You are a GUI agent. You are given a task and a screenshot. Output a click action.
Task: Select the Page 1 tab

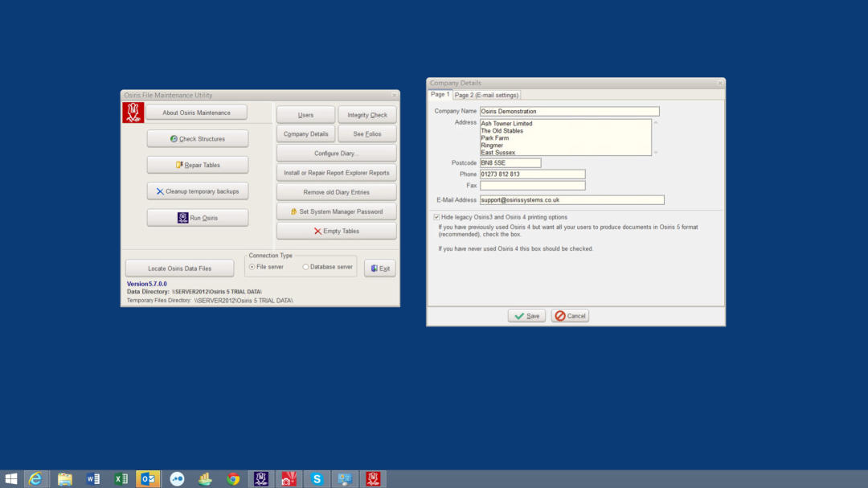440,95
